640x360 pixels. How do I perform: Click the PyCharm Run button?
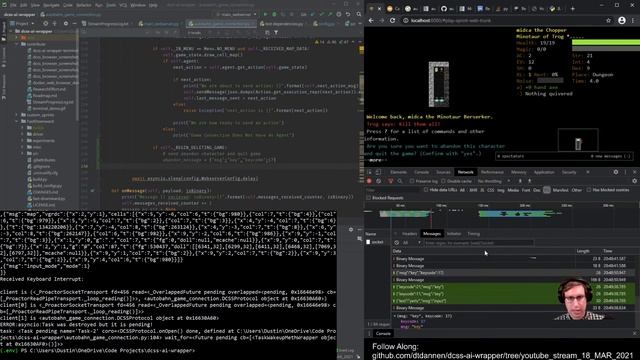click(x=266, y=14)
